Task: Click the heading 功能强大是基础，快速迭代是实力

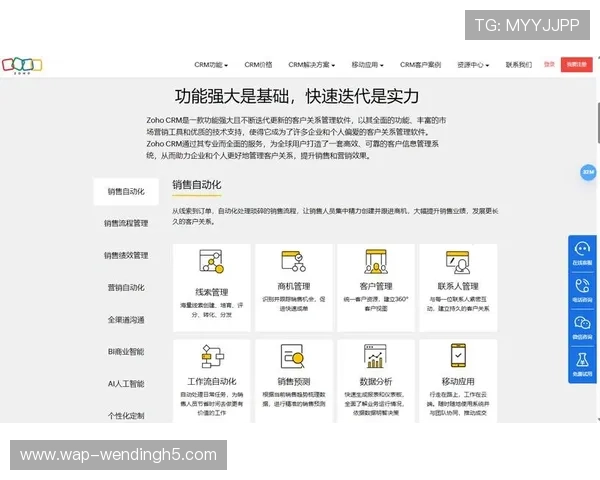Action: click(x=297, y=96)
